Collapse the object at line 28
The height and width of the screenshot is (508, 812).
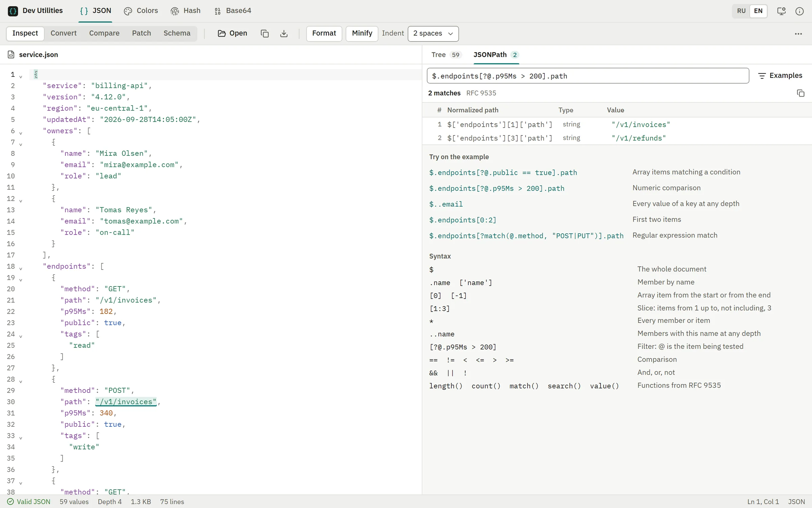(21, 381)
